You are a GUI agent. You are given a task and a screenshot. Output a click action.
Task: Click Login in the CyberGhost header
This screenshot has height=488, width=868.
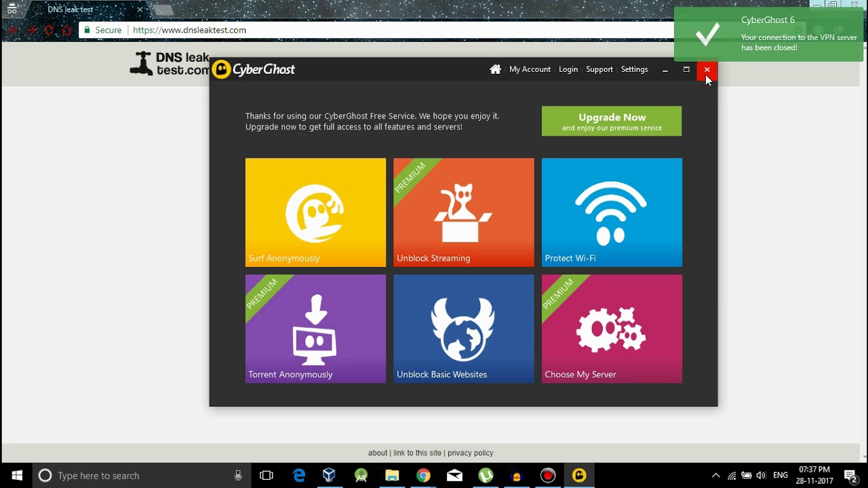click(x=568, y=69)
